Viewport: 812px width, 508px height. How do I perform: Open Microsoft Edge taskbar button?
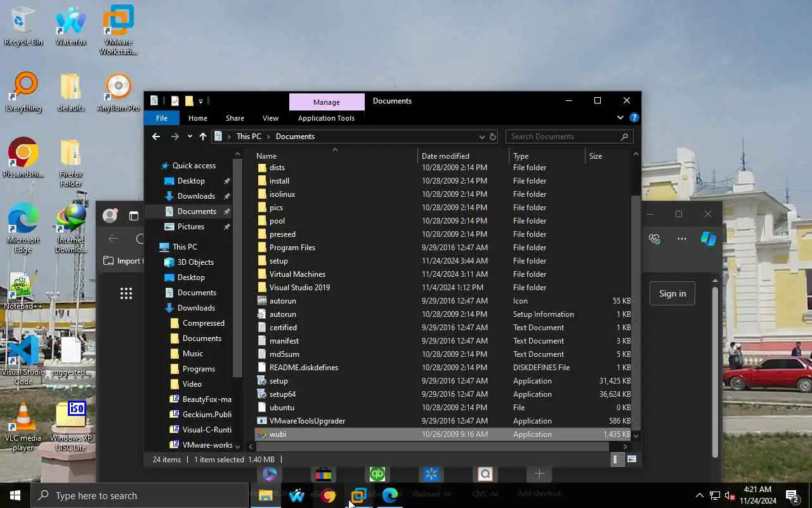(390, 495)
